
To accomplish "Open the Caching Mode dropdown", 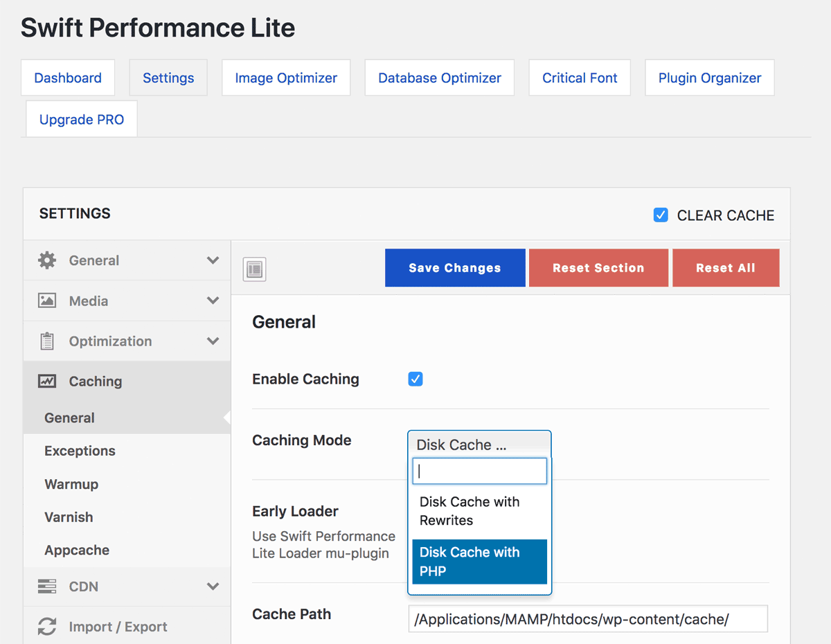I will click(479, 445).
